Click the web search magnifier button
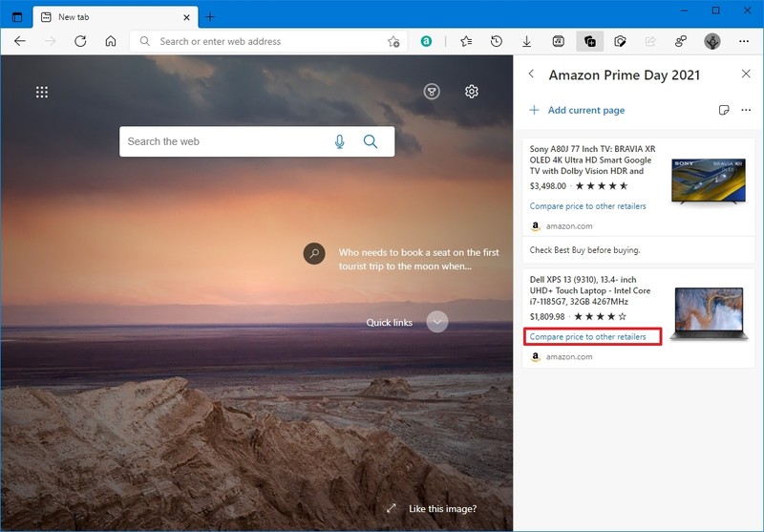 click(371, 141)
